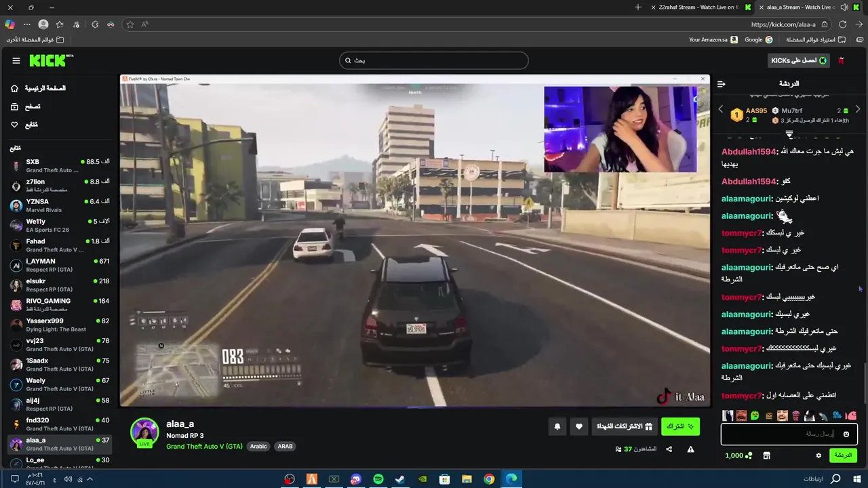Open We11y channel in sidebar

pos(59,225)
